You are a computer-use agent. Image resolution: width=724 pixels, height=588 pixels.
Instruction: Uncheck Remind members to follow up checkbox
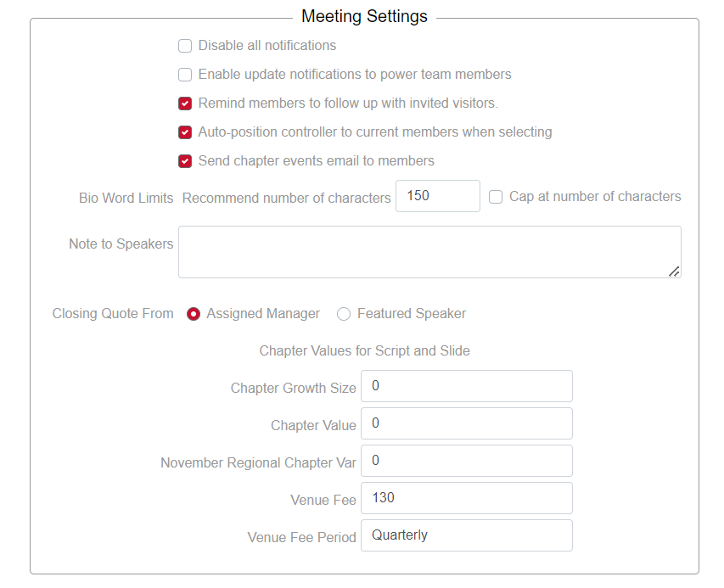point(185,104)
